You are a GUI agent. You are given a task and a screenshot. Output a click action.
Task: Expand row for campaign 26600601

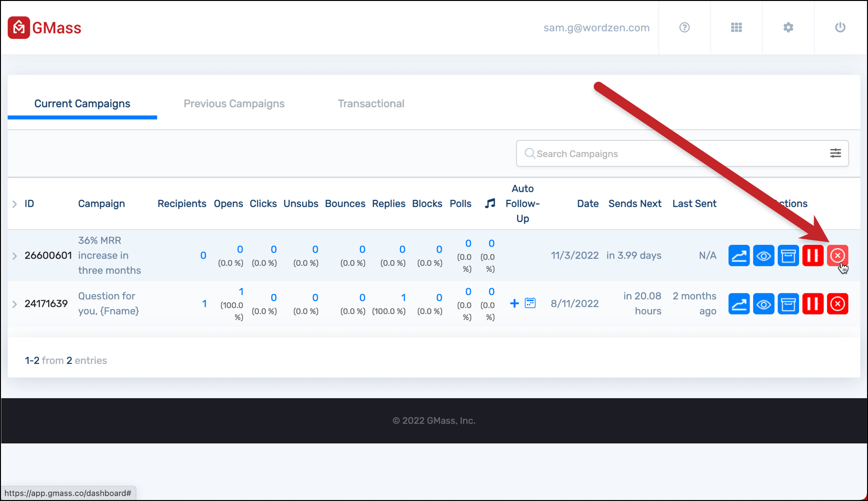14,256
